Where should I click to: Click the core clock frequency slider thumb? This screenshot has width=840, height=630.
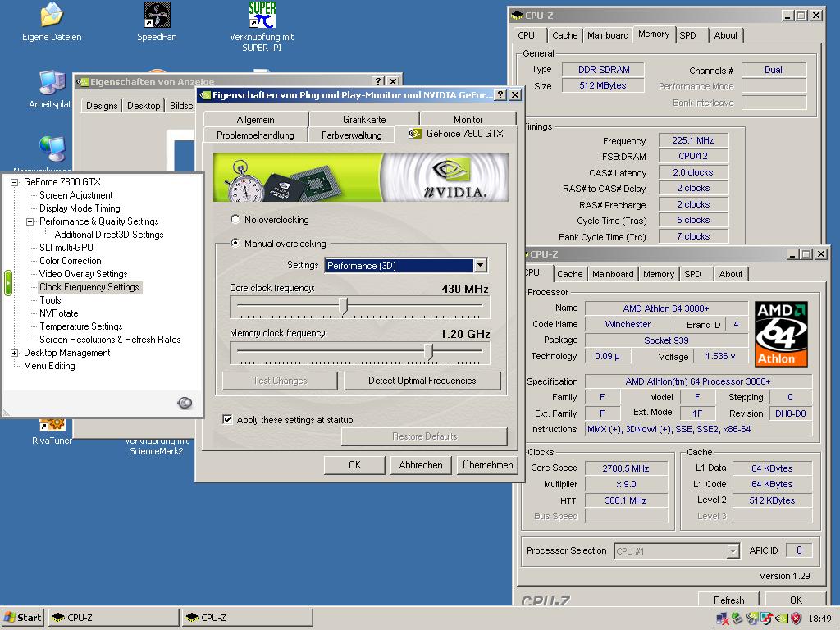pos(344,305)
